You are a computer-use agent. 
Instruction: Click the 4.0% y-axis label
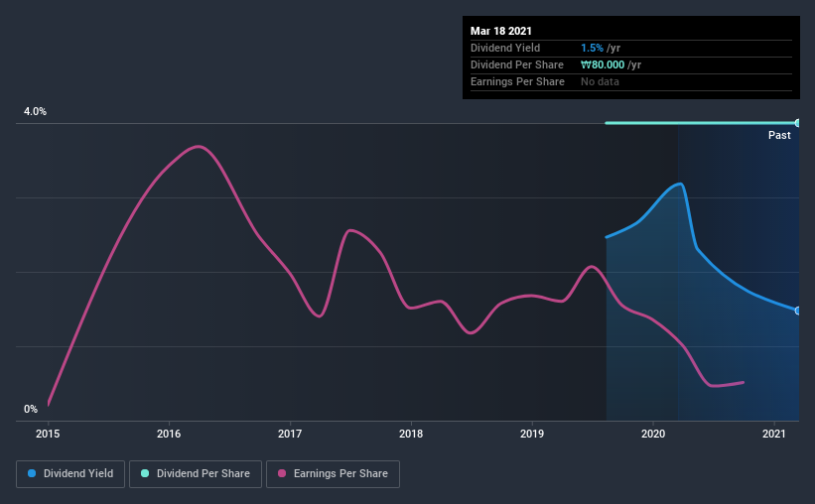click(35, 111)
